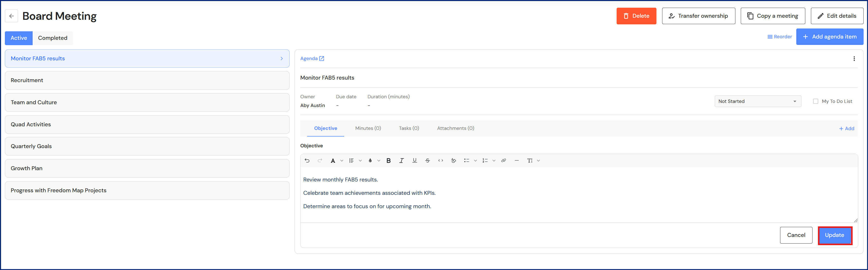
Task: Select the Recruitment agenda item
Action: tap(147, 81)
